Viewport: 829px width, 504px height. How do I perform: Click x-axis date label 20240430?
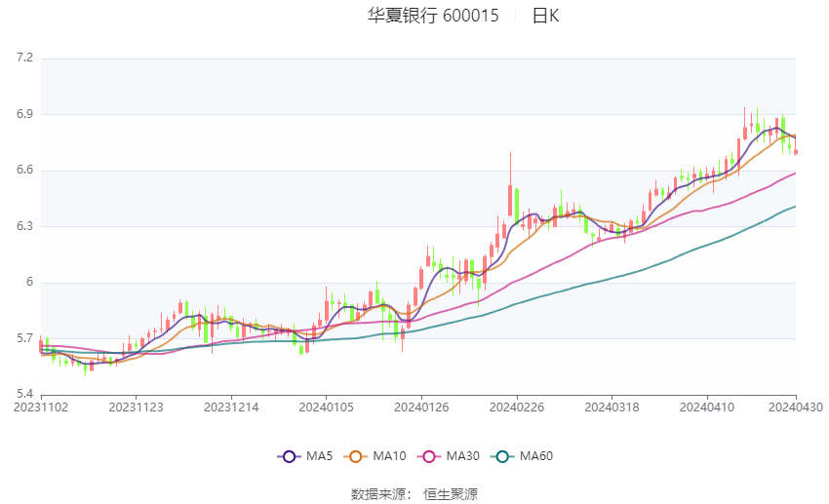[x=796, y=407]
